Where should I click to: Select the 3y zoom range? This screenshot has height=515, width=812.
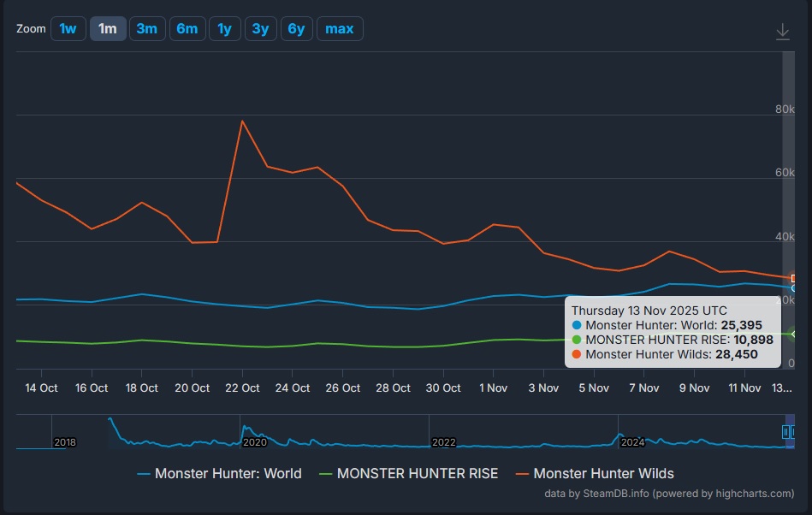click(260, 28)
